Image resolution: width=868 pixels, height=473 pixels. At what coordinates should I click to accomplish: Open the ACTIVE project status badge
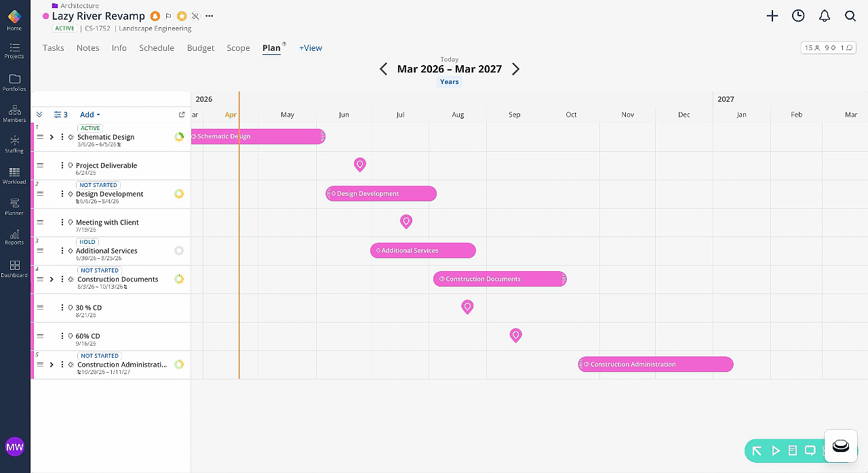[65, 28]
